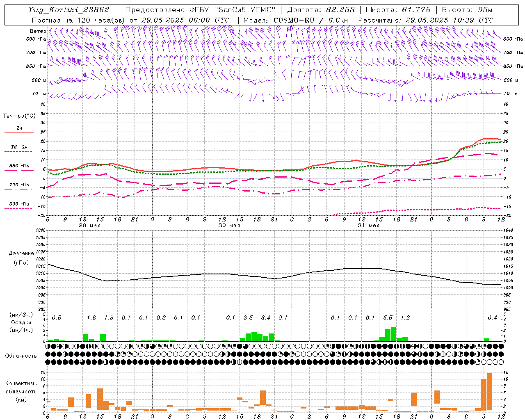Click the tallest orange convective cloud bar
The width and height of the screenshot is (525, 420).
pos(489,391)
